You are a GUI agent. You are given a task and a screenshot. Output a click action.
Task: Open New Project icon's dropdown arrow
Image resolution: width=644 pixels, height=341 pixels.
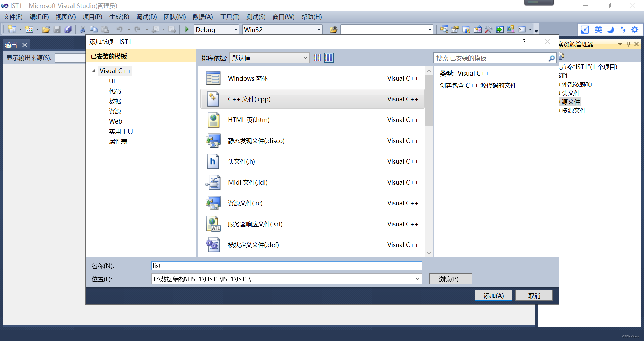[20, 30]
